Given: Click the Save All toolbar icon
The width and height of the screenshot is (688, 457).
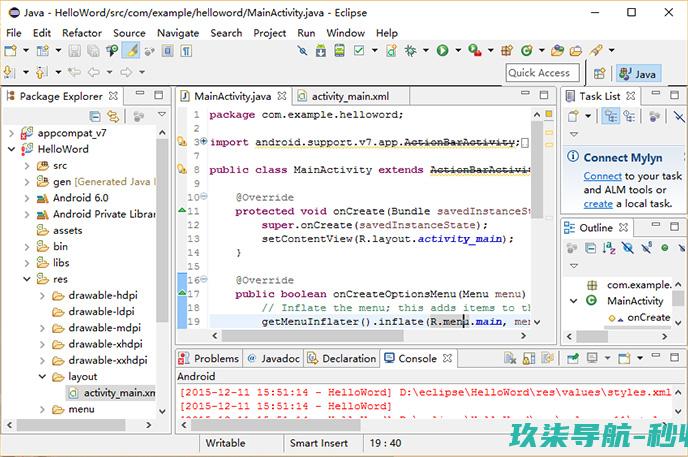Looking at the screenshot, I should click(93, 51).
